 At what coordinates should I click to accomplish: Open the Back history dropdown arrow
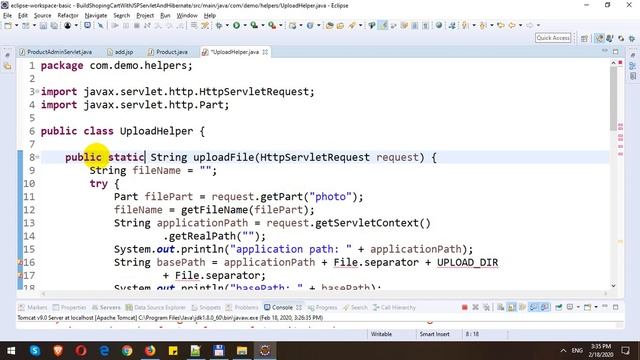(520, 25)
